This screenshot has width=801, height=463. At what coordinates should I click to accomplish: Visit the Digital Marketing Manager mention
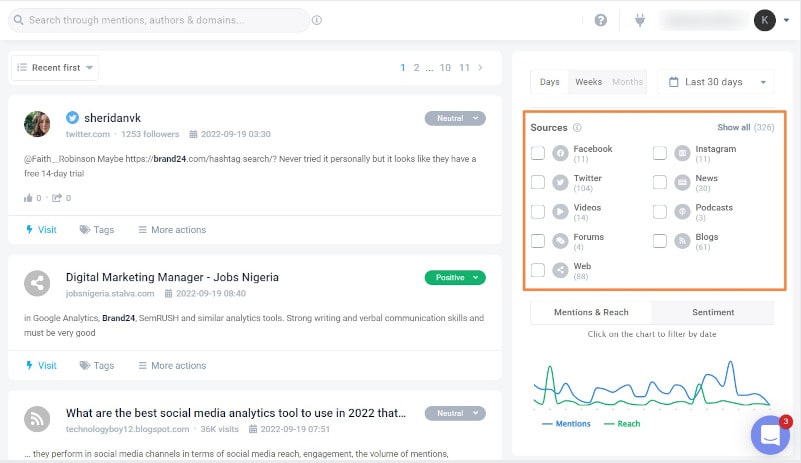pyautogui.click(x=40, y=366)
